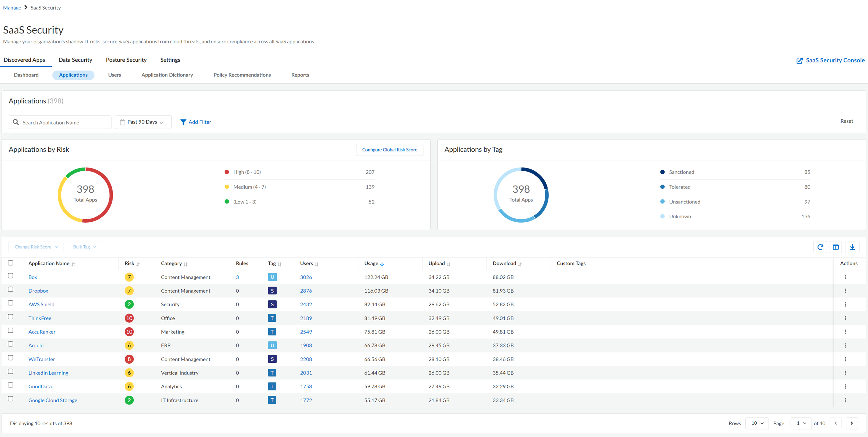Open the ThinkFree application link
Viewport: 868px width, 437px height.
point(40,318)
